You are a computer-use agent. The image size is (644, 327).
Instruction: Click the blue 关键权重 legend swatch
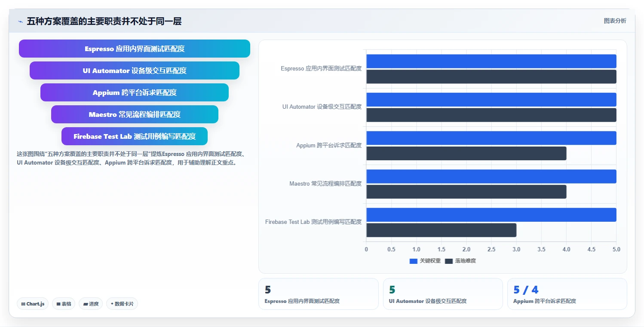pyautogui.click(x=414, y=261)
